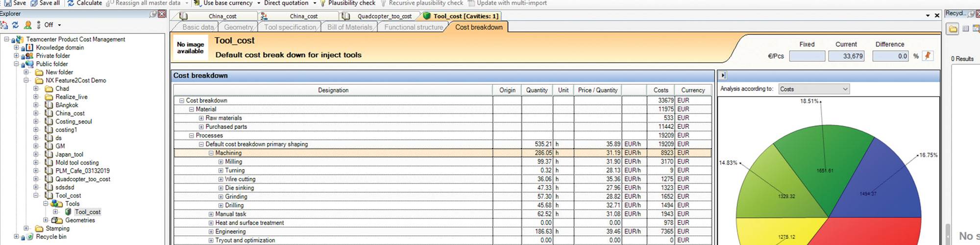Select NX Feature2Cost Demo folder
Viewport: 980px width, 245px height.
tap(76, 80)
